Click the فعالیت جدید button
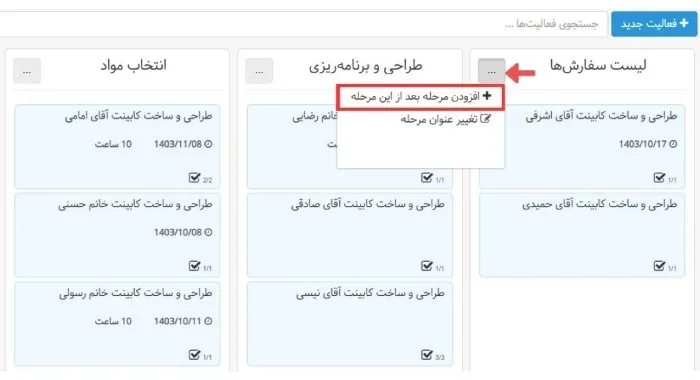700x380 pixels. (x=654, y=24)
